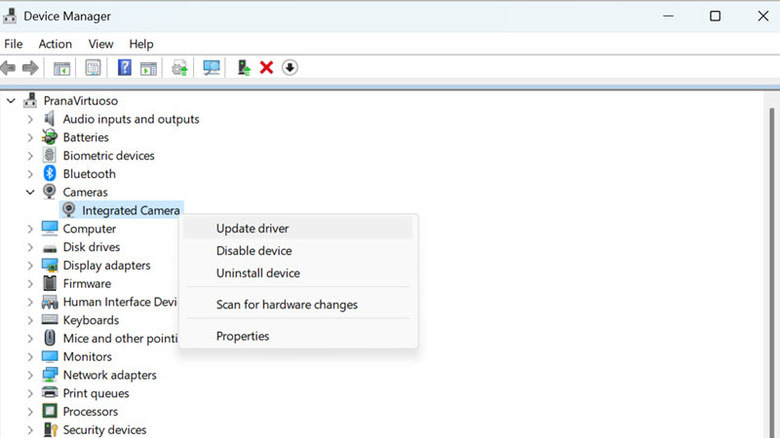Expand the Audio inputs and outputs category
The width and height of the screenshot is (780, 438).
click(x=30, y=119)
